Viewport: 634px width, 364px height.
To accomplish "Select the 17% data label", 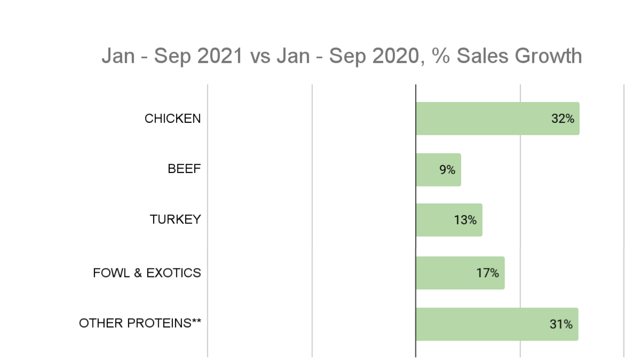I will (488, 273).
